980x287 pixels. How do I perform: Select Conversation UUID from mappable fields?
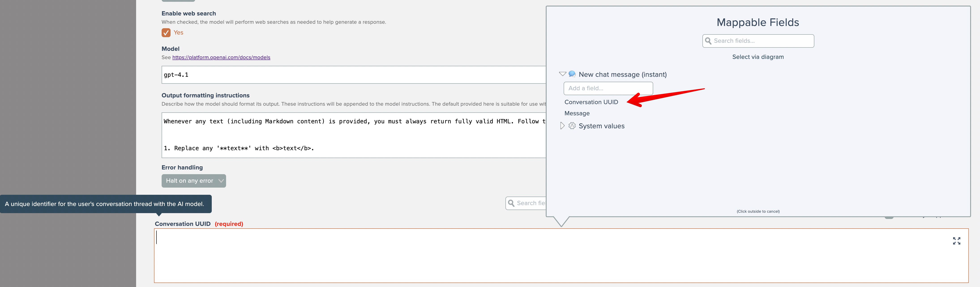point(591,102)
